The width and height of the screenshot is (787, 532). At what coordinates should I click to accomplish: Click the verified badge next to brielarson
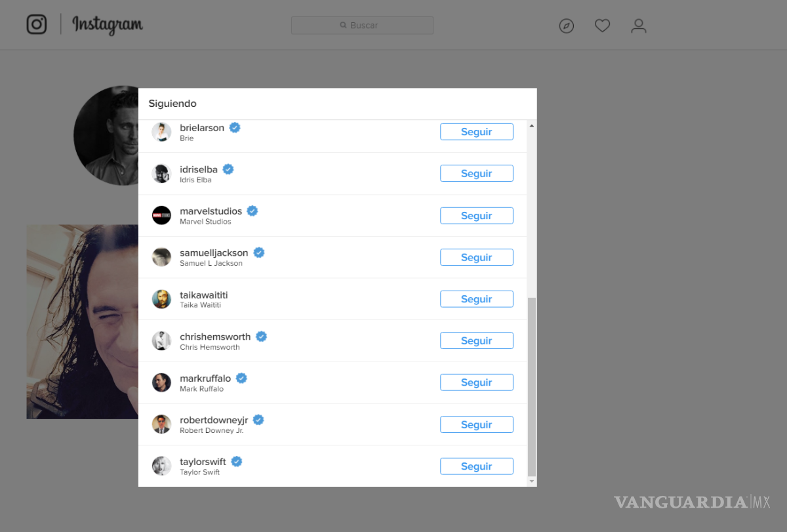click(235, 127)
